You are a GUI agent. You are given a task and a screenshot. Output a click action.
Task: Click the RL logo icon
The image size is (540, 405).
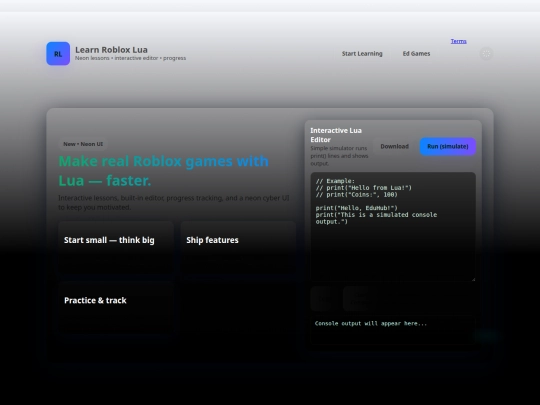[x=58, y=54]
